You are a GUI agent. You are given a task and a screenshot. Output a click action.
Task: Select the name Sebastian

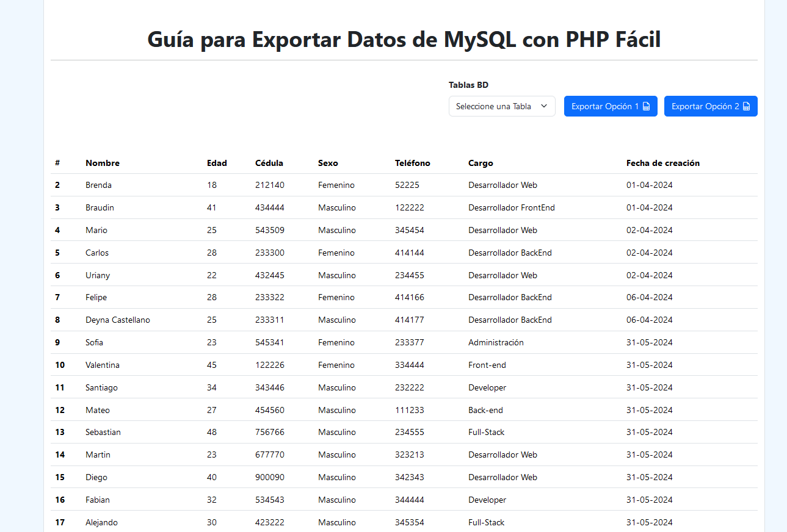[103, 432]
